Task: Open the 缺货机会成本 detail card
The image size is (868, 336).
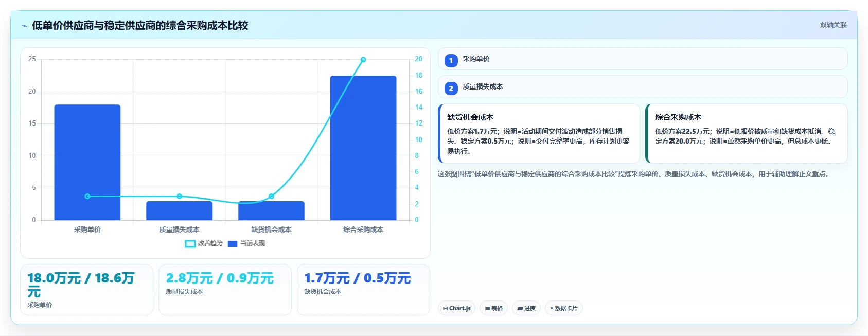Action: pos(539,134)
